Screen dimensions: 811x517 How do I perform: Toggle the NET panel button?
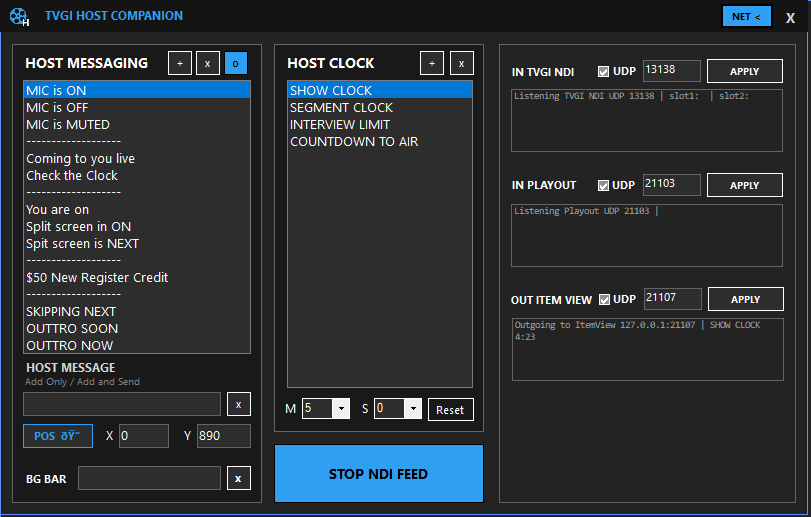[746, 17]
